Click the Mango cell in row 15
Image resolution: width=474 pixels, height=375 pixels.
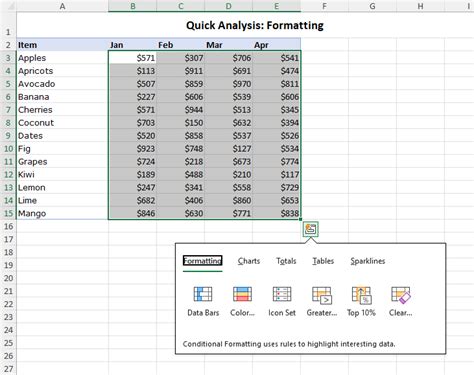pos(62,213)
